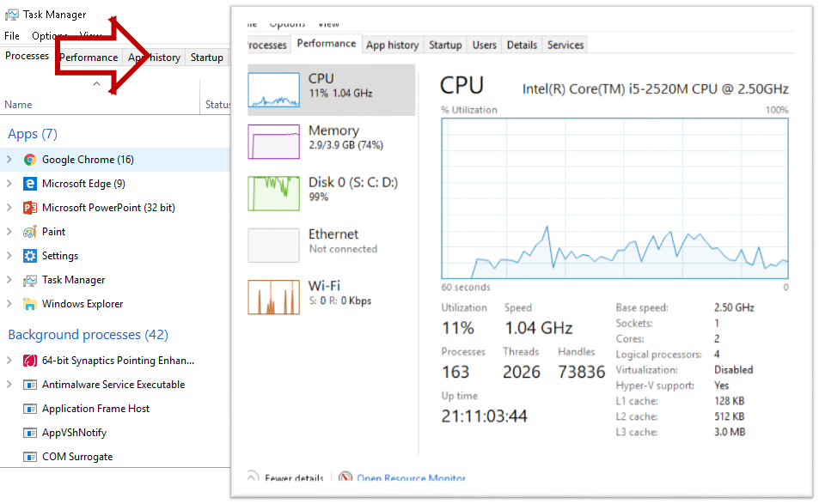Switch to the App history tab
The width and height of the screenshot is (819, 504).
[392, 46]
